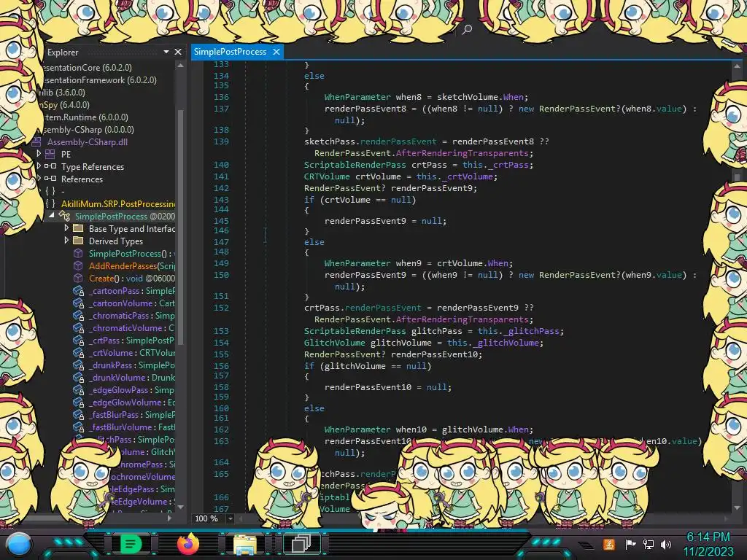Click the Explorer scrollbar down arrow
This screenshot has height=560, width=747.
(181, 507)
